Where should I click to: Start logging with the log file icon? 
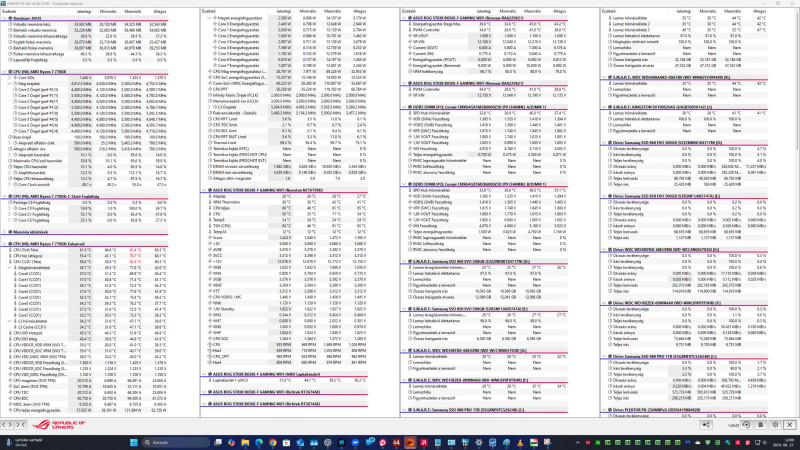[x=761, y=424]
